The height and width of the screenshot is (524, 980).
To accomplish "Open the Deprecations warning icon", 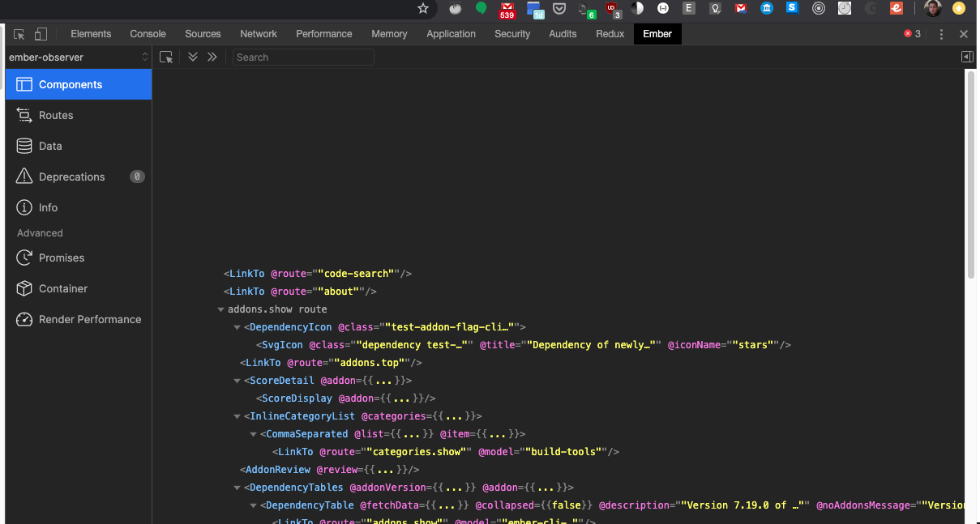I will coord(24,177).
